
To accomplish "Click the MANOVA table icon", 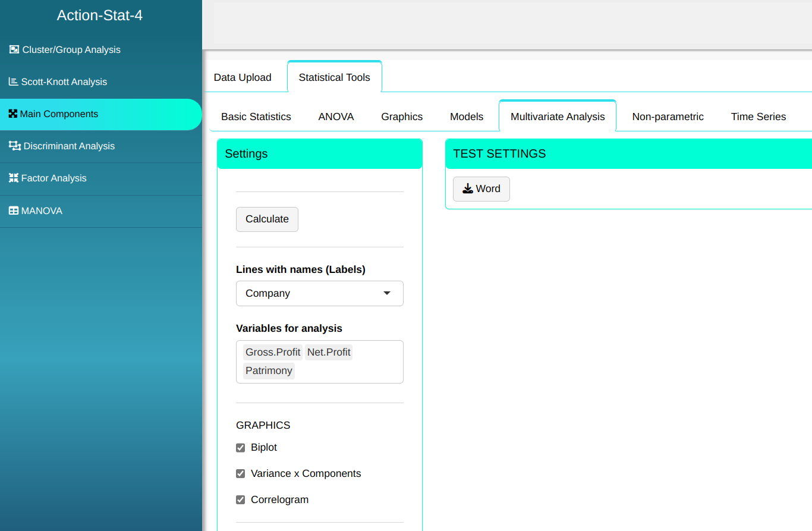I will pyautogui.click(x=13, y=211).
